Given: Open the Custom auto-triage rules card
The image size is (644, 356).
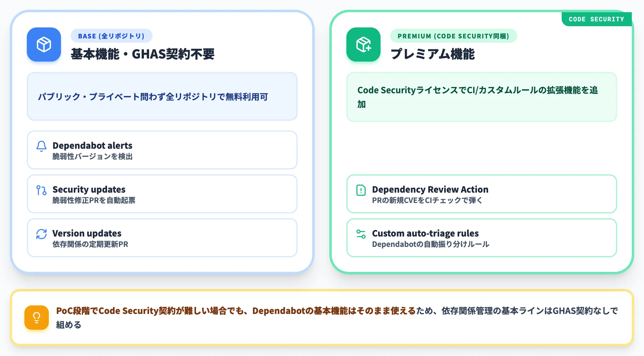Looking at the screenshot, I should point(482,238).
